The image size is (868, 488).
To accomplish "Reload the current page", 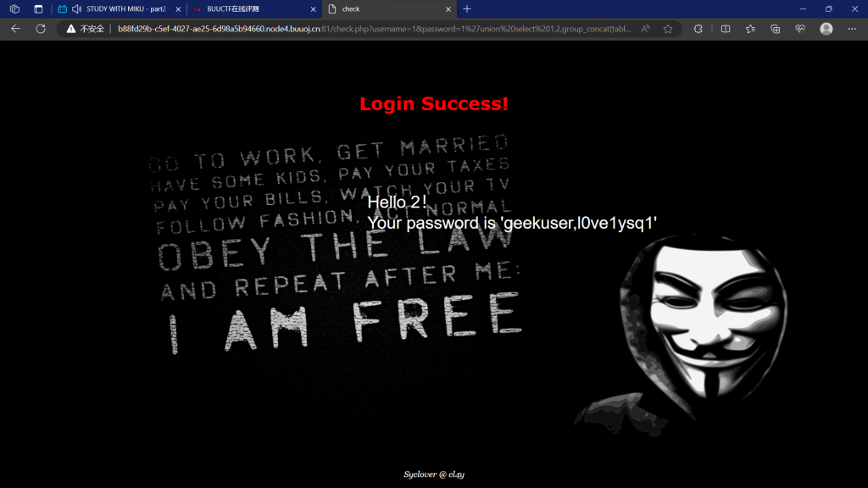I will [41, 29].
